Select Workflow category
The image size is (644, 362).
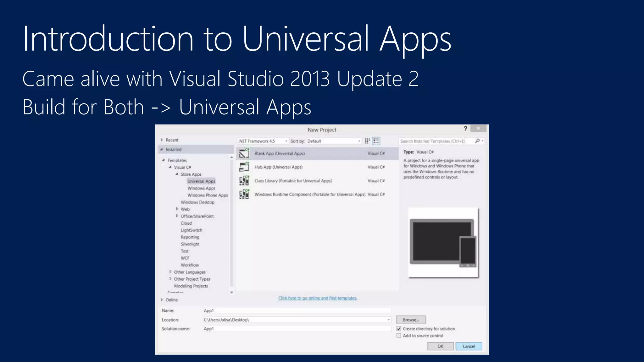point(190,265)
